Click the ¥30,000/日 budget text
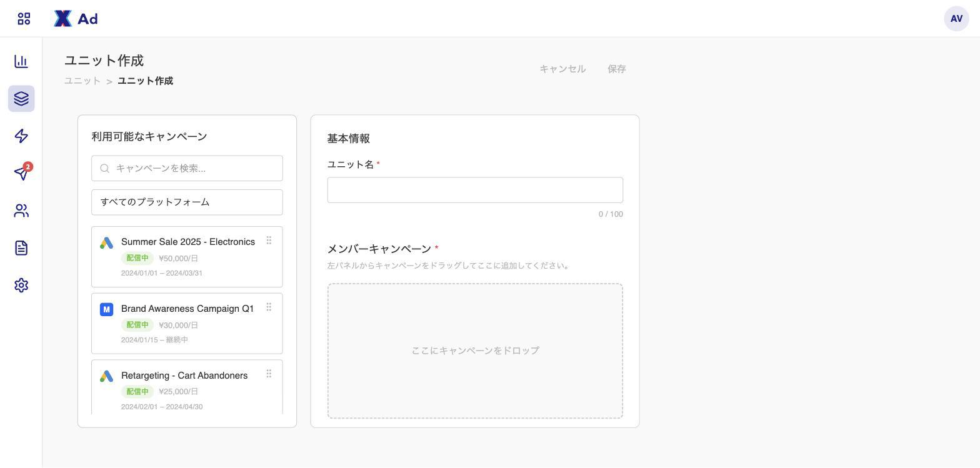 [179, 326]
